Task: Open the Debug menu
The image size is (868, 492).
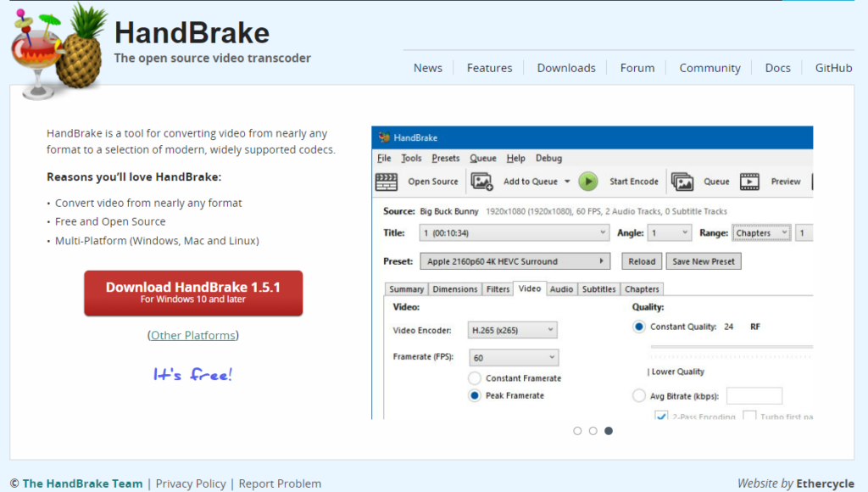Action: point(548,158)
